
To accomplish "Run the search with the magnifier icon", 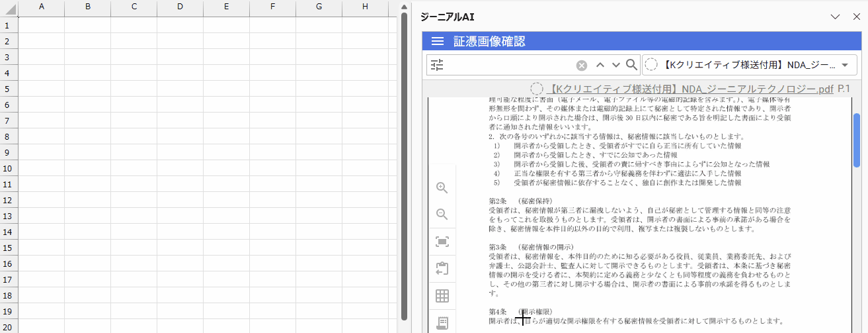I will coord(631,65).
